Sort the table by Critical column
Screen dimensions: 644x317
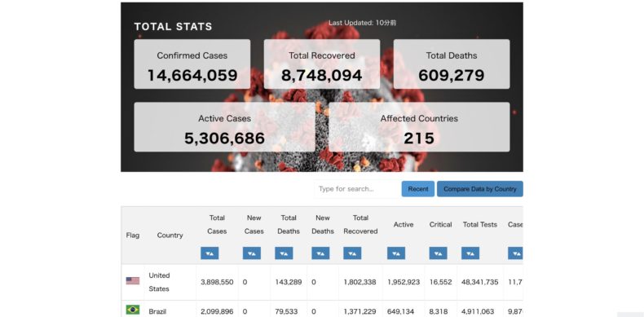439,253
